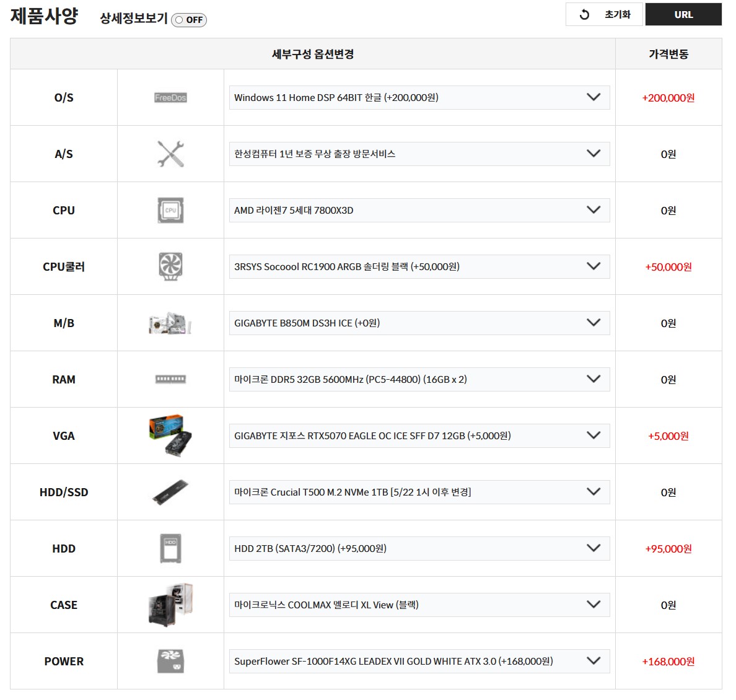Click the CPU chip icon
This screenshot has width=736, height=700.
coord(170,211)
